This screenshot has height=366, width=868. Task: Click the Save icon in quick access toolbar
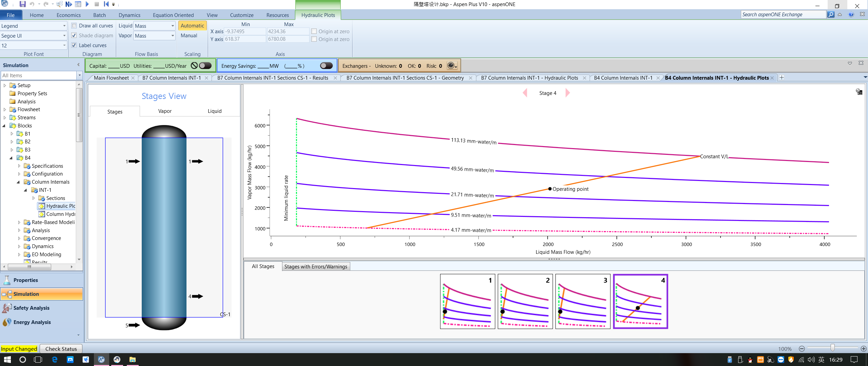tap(22, 4)
